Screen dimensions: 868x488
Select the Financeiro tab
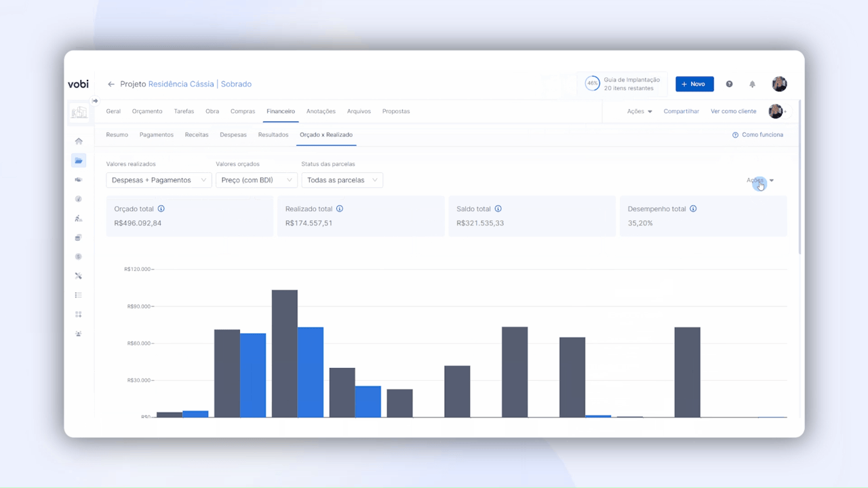click(281, 111)
